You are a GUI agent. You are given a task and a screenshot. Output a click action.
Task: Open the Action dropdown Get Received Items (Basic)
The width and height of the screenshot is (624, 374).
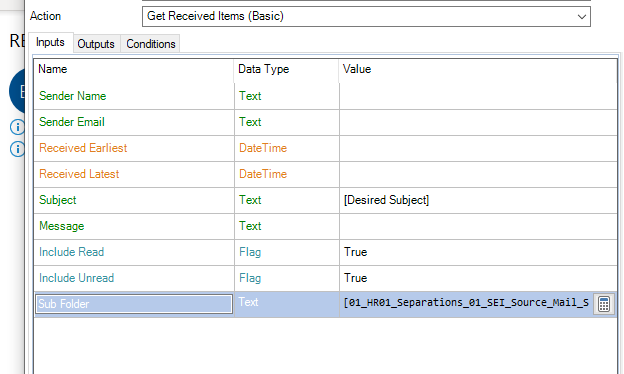(366, 16)
